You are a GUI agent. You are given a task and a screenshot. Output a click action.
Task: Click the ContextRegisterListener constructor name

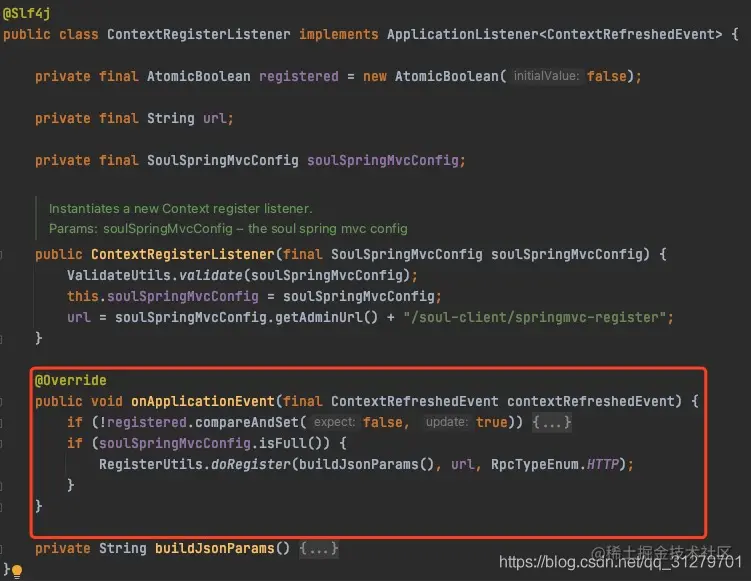[x=182, y=254]
